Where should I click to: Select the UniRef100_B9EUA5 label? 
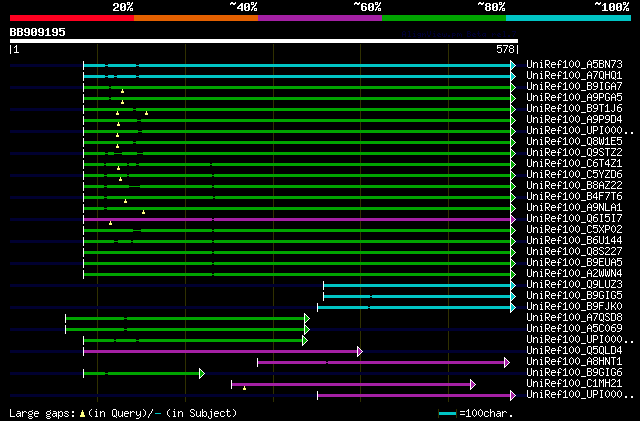point(574,263)
